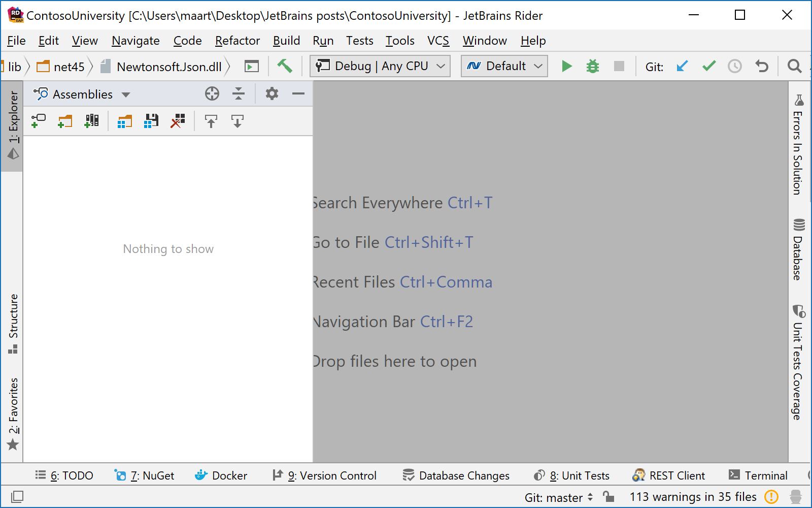Click the folder with blue squares icon
Screen dimensions: 812x508
tap(124, 121)
